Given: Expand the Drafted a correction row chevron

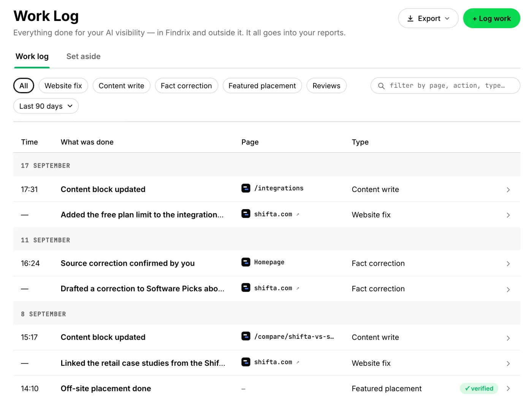Looking at the screenshot, I should coord(508,289).
